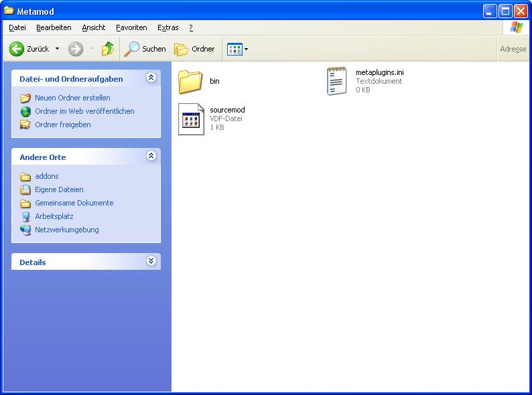
Task: Click the Windows flag logo
Action: click(x=516, y=27)
